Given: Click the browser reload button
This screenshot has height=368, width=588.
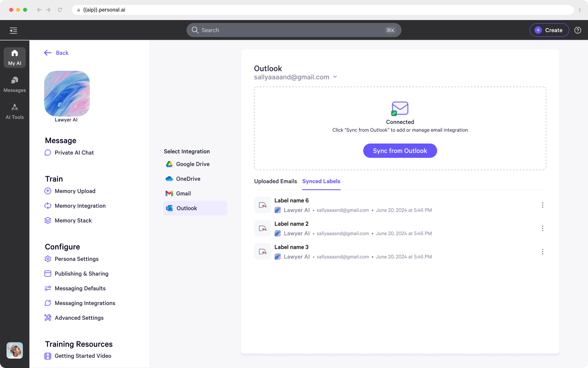Looking at the screenshot, I should 60,10.
